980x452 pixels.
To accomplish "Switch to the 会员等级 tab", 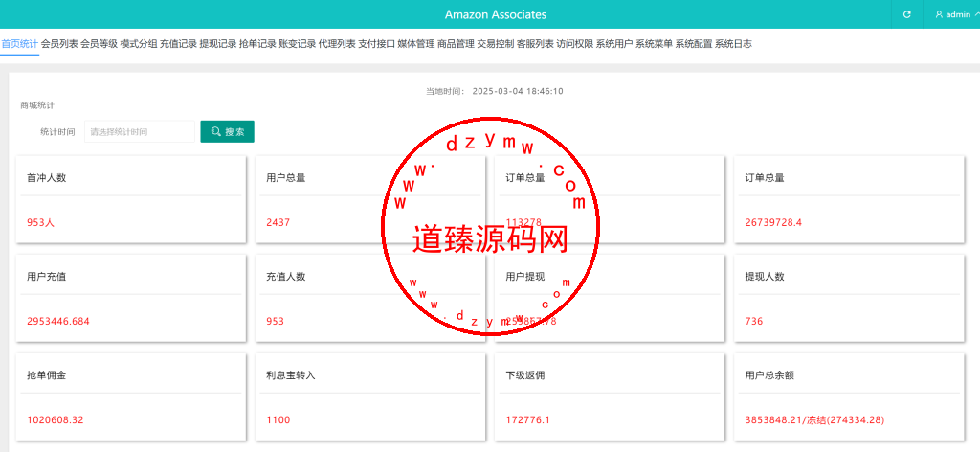I will (x=99, y=44).
